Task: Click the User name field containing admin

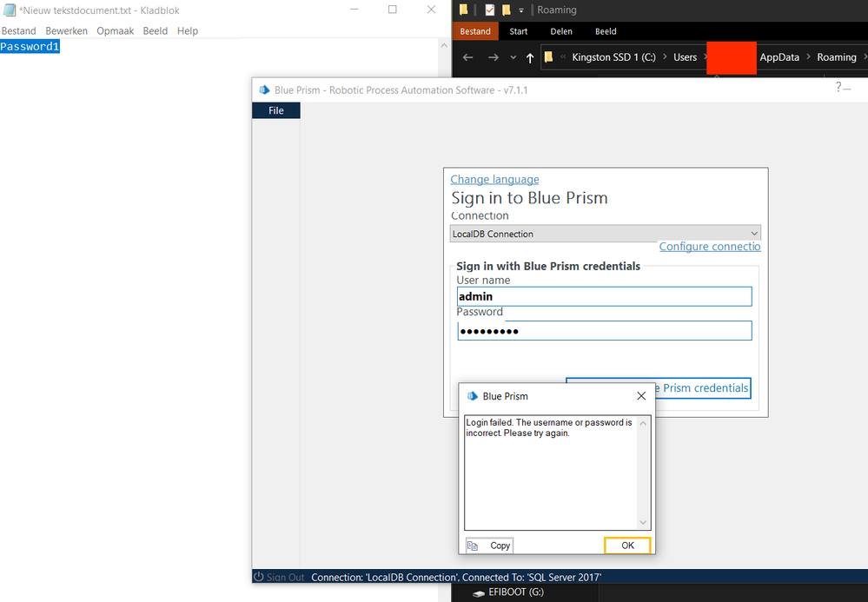Action: (604, 296)
